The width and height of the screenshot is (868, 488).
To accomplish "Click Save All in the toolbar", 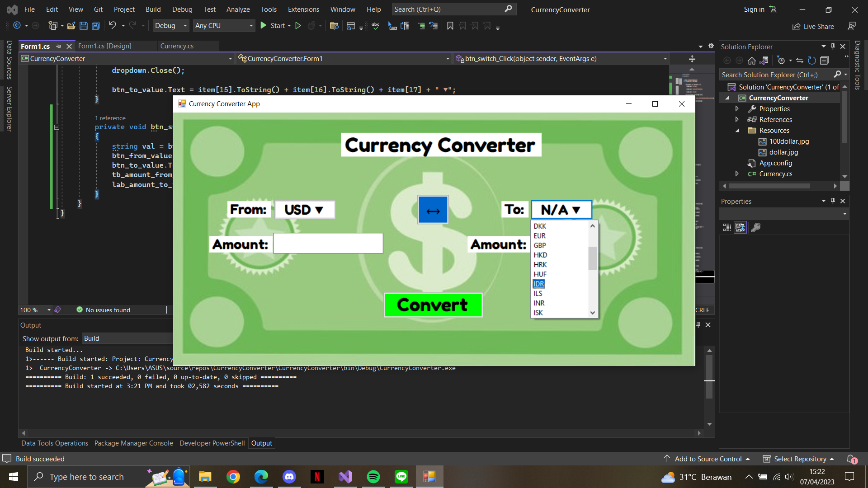I will (96, 26).
